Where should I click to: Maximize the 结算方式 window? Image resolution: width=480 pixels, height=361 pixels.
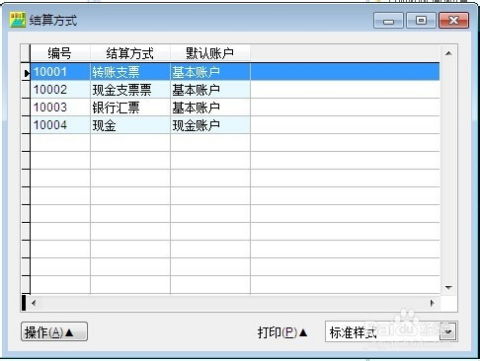pyautogui.click(x=421, y=21)
